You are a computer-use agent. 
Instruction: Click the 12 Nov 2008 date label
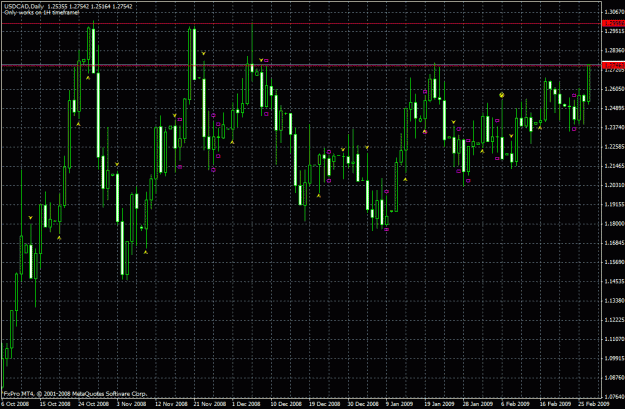click(171, 404)
